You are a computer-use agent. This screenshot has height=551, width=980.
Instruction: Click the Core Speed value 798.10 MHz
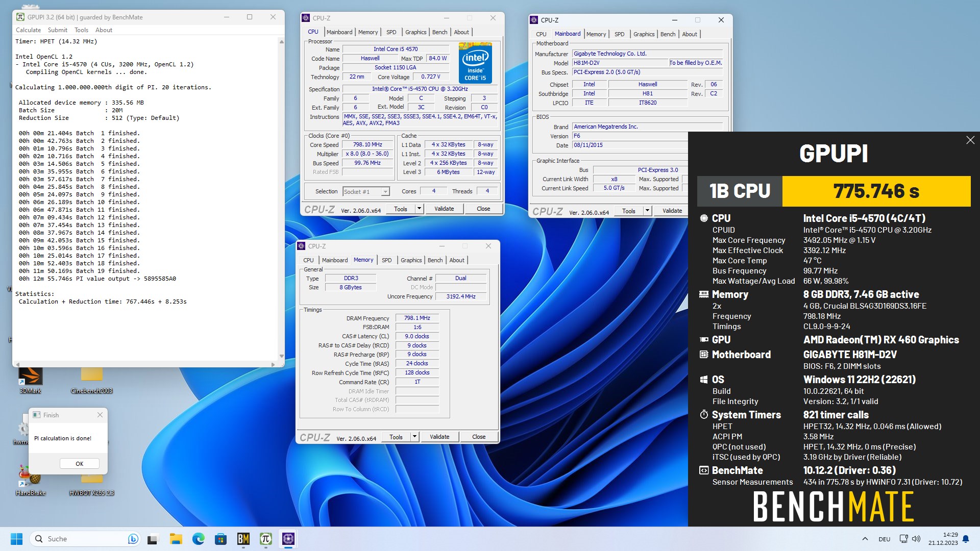pos(367,145)
